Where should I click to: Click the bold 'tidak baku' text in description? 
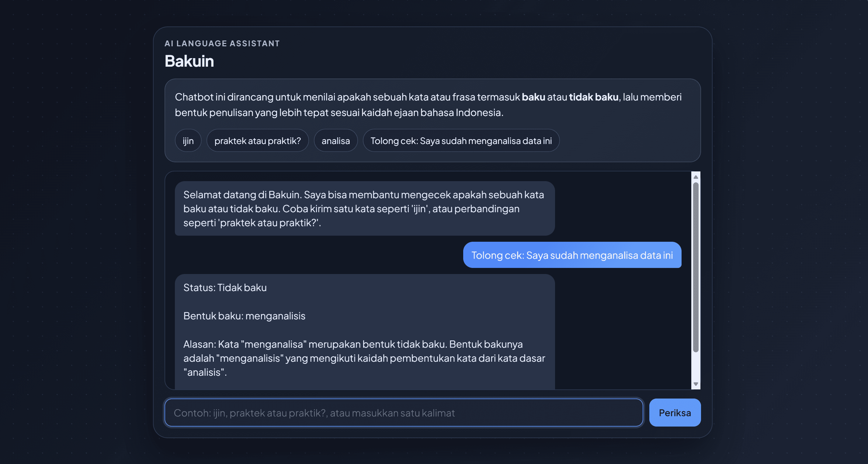coord(594,97)
